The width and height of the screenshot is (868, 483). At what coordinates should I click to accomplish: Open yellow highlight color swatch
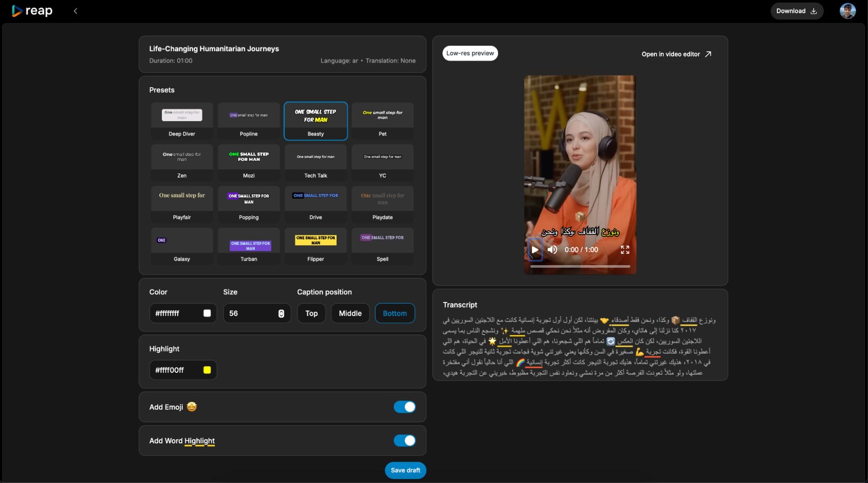pos(207,370)
